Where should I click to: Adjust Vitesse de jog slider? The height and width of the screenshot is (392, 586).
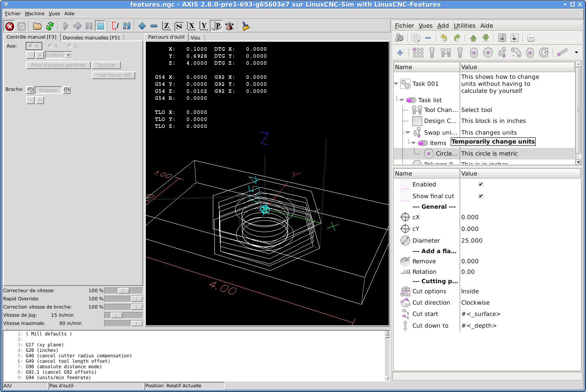tap(123, 315)
